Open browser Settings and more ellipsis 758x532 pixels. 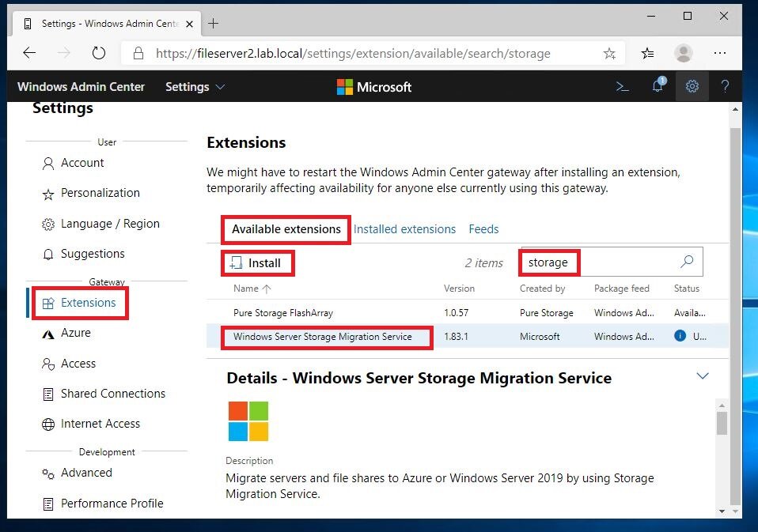tap(720, 53)
